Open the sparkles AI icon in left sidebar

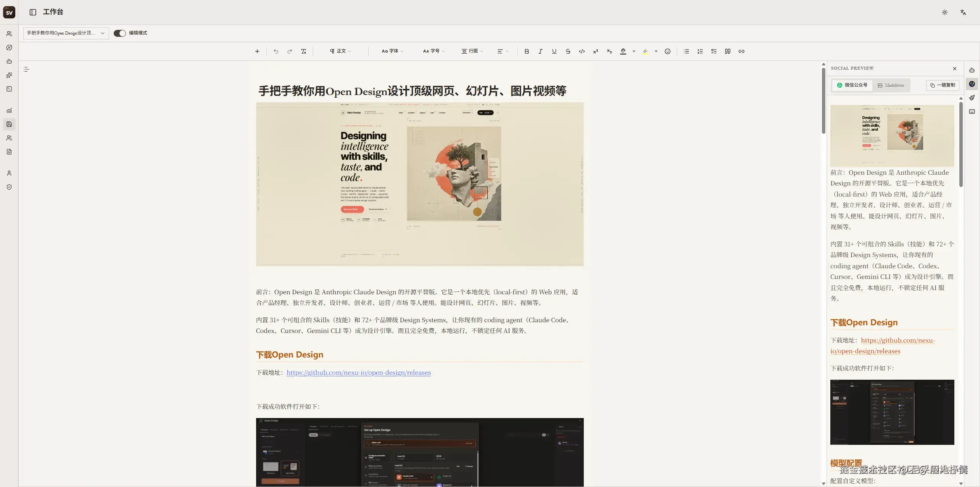pos(9,75)
